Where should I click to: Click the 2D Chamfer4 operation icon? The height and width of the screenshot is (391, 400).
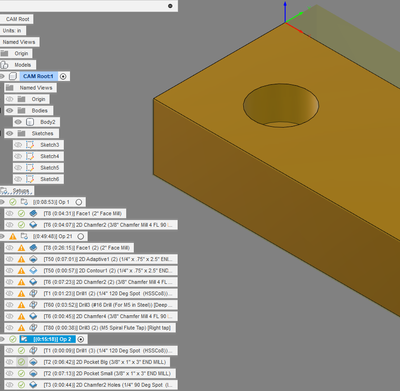point(33,316)
